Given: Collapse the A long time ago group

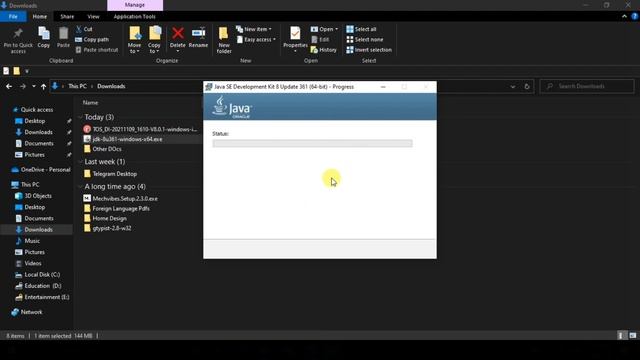Looking at the screenshot, I should point(80,187).
